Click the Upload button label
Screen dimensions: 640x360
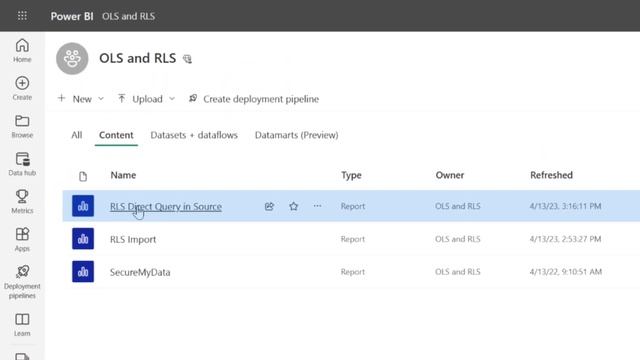147,99
